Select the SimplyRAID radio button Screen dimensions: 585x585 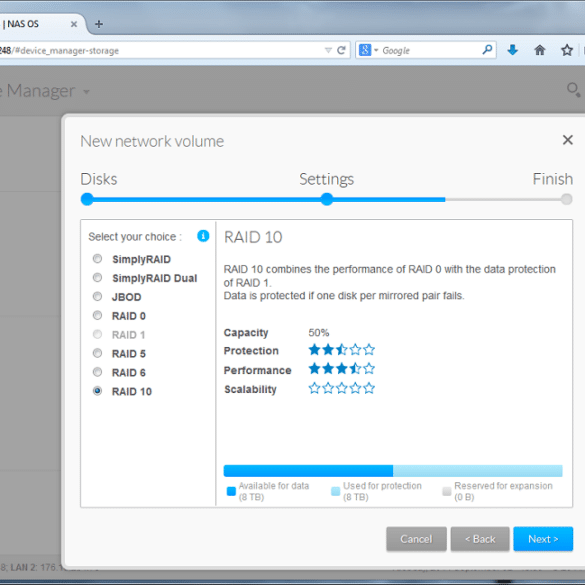tap(97, 259)
